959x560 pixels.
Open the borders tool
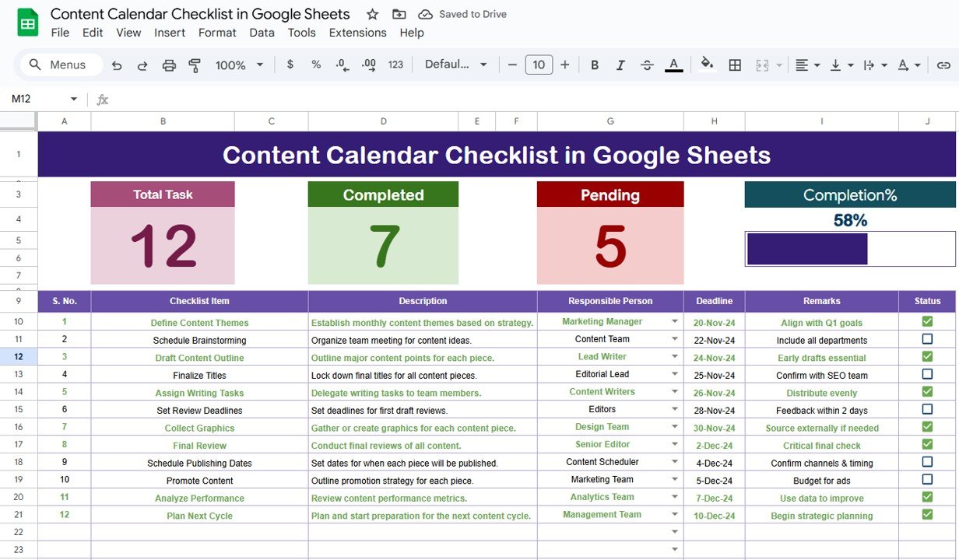735,65
